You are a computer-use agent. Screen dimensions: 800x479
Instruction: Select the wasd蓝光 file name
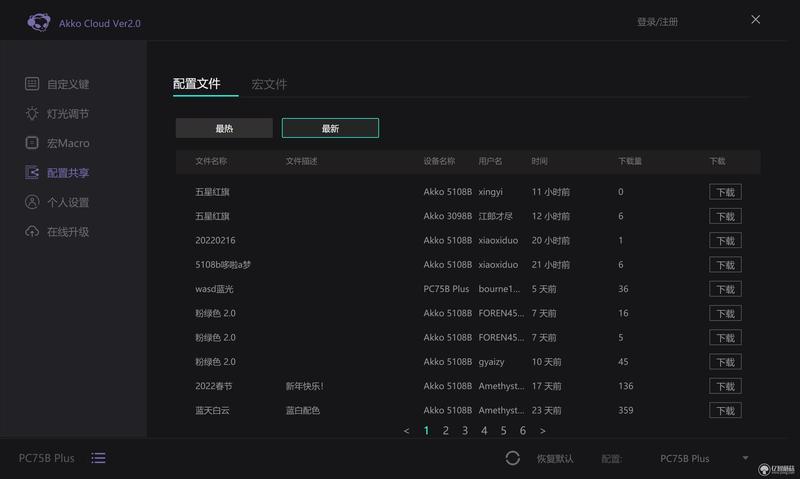pos(214,289)
